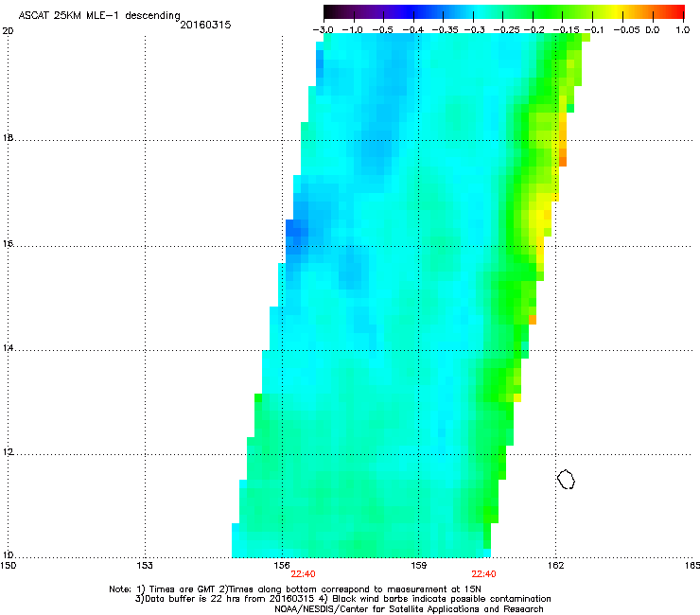Click the color scale label "-3.0"
Image resolution: width=700 pixels, height=615 pixels.
pos(323,30)
